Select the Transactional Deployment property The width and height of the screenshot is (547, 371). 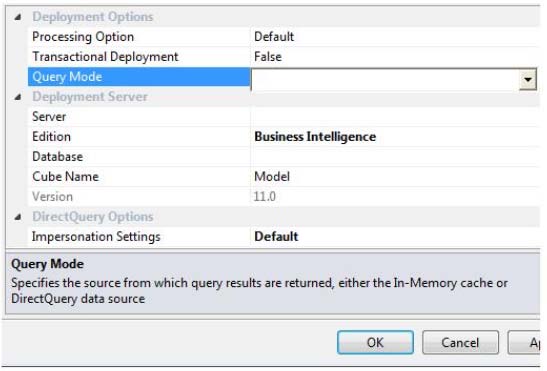[105, 57]
